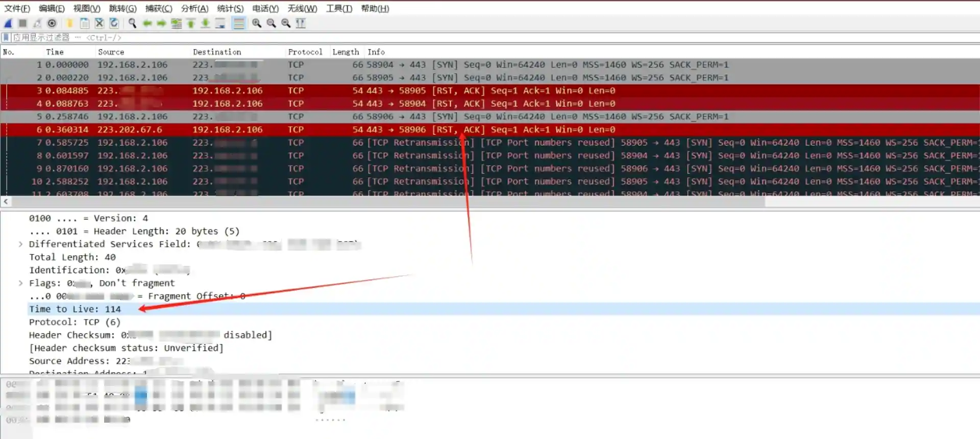
Task: Expand the Flags Don't fragment row
Action: (20, 283)
